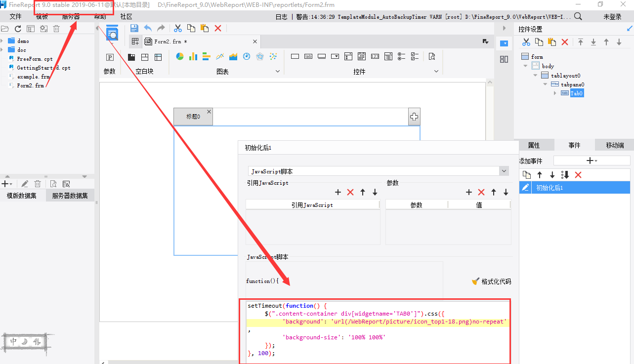The height and width of the screenshot is (364, 634).
Task: Select GettingStarted.cpt file
Action: click(x=43, y=68)
